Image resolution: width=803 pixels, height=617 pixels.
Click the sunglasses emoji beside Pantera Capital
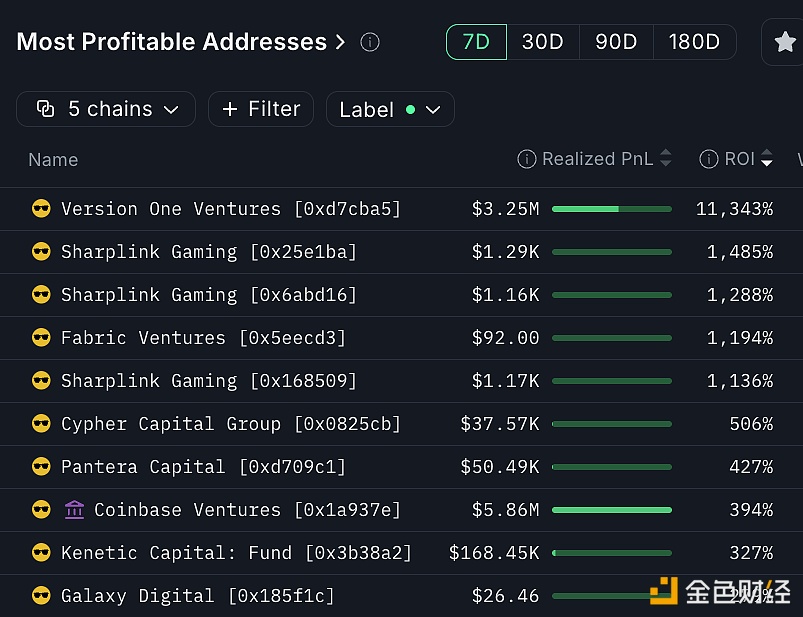pyautogui.click(x=41, y=467)
